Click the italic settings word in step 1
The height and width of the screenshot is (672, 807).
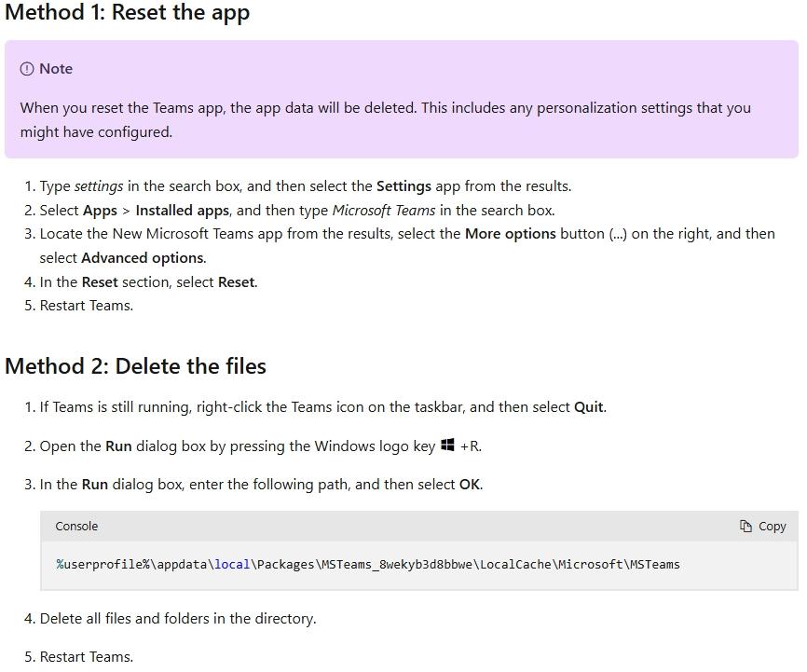(99, 185)
